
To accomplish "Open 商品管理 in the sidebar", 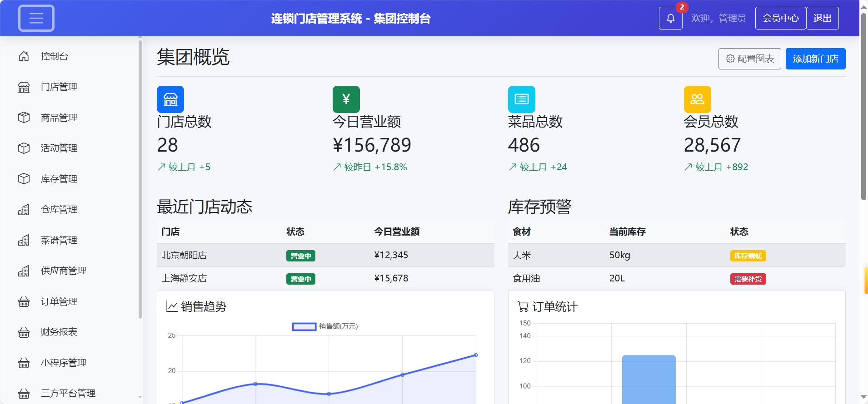I will 59,118.
